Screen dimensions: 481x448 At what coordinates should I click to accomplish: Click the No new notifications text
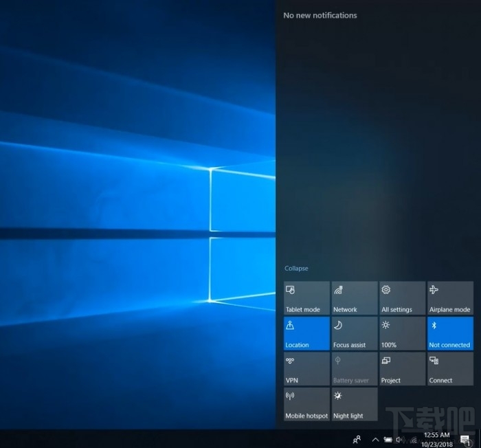(x=320, y=15)
